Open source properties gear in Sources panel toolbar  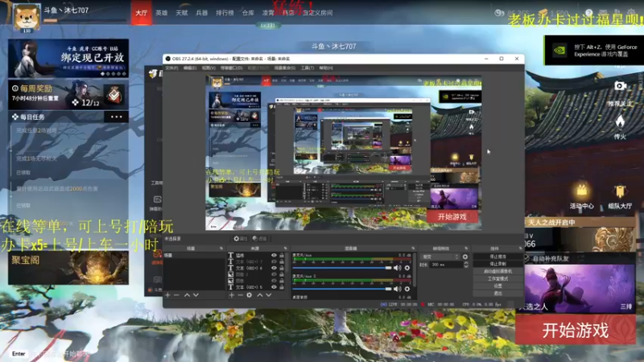click(x=250, y=295)
